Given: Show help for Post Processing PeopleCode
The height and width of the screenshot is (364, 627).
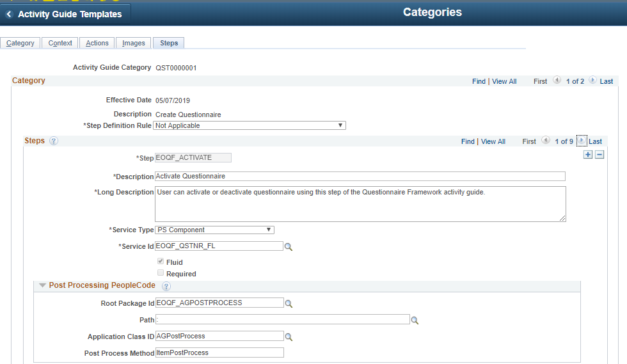Looking at the screenshot, I should (166, 286).
